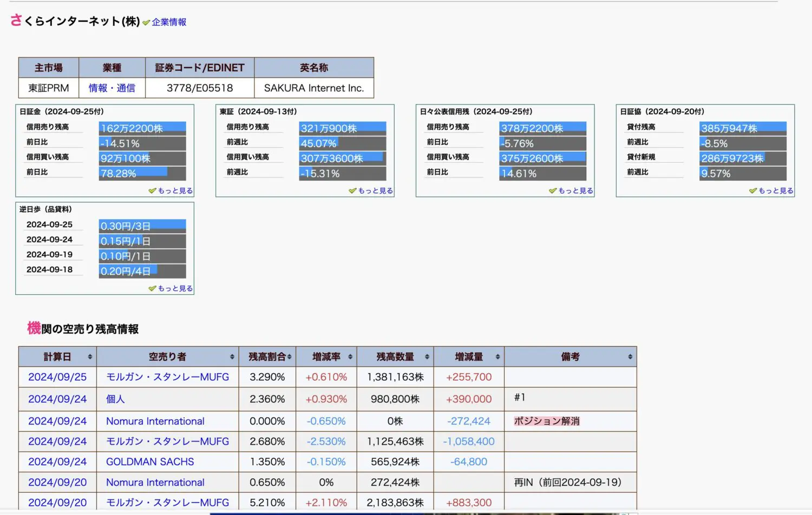
Task: Click the ポジション解消 highlighted note cell
Action: click(x=547, y=421)
